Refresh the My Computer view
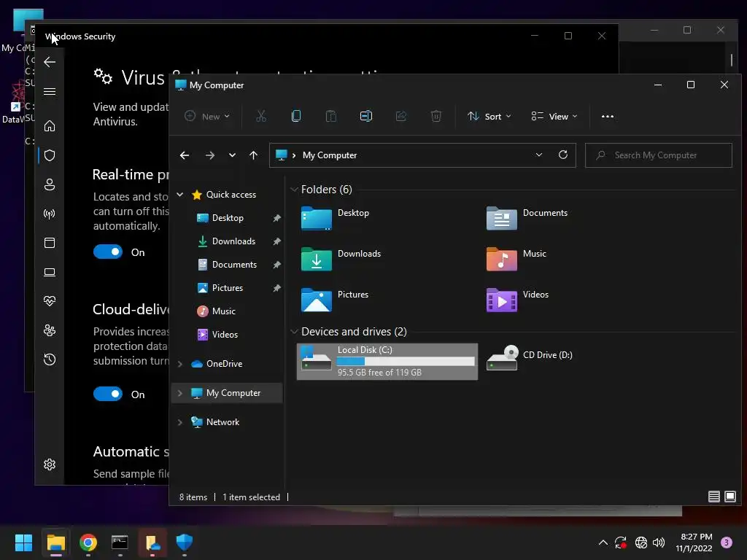The image size is (747, 560). [563, 155]
